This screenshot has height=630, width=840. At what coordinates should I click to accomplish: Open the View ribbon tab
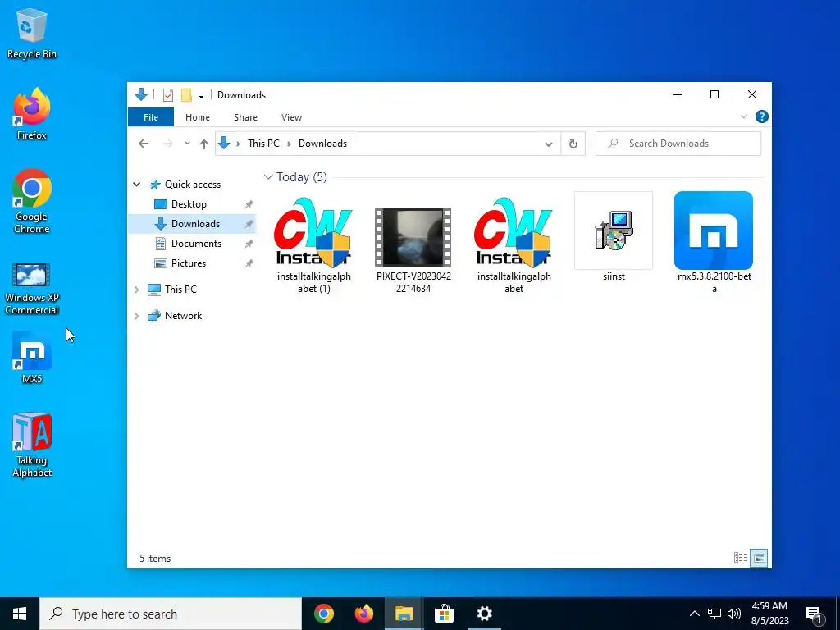tap(291, 117)
